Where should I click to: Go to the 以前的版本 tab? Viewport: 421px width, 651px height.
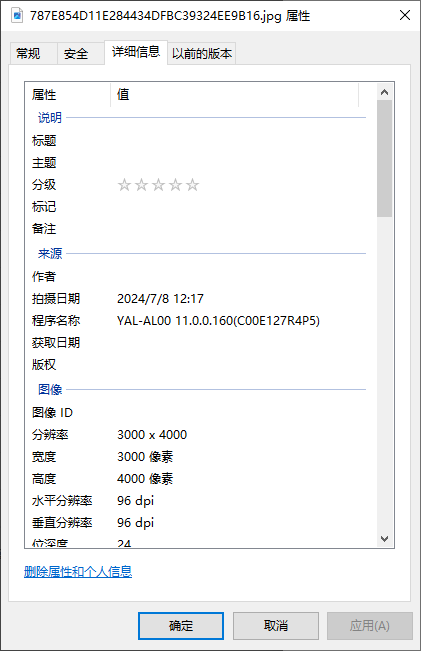coord(202,54)
